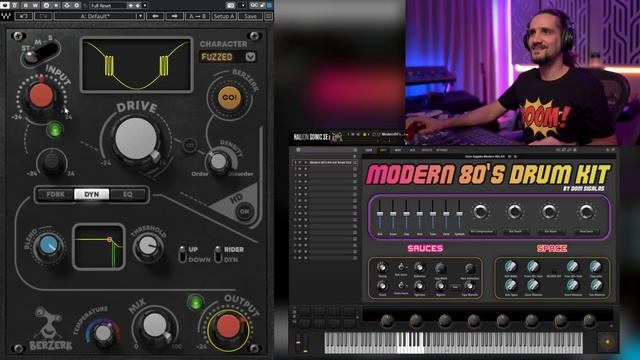The image size is (640, 360).
Task: Click the FUZZED character name field
Action: coord(222,57)
